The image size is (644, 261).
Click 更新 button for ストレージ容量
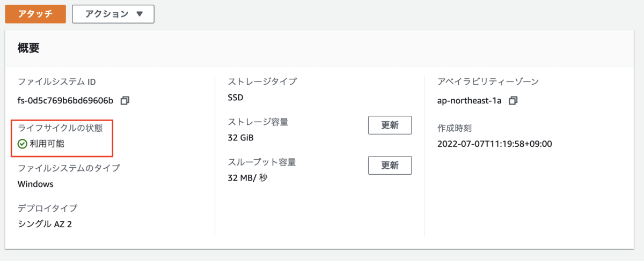390,125
